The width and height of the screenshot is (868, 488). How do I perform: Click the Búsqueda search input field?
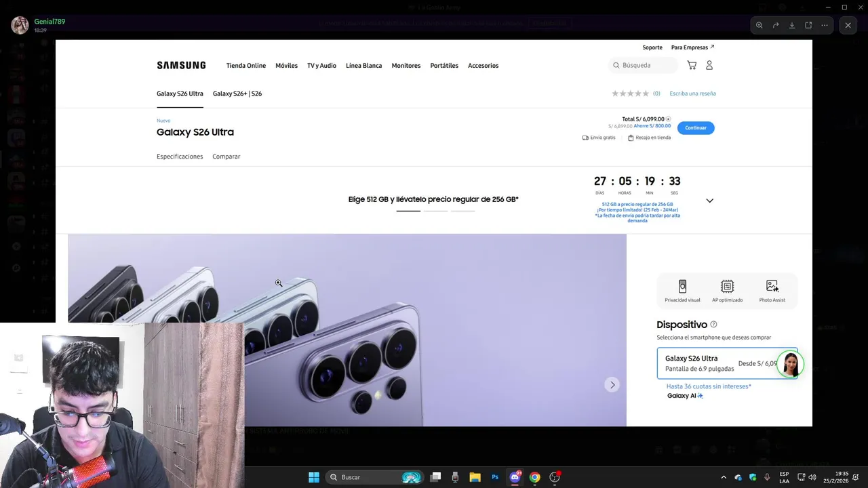(643, 65)
